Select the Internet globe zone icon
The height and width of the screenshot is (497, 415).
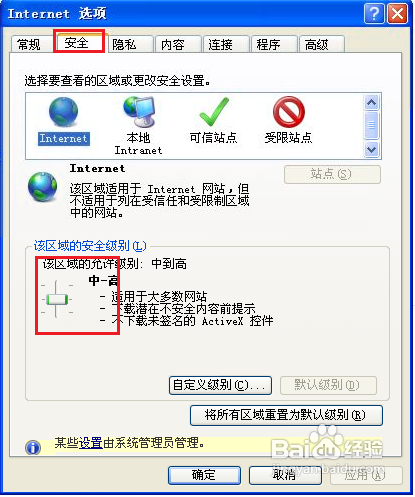coord(63,112)
